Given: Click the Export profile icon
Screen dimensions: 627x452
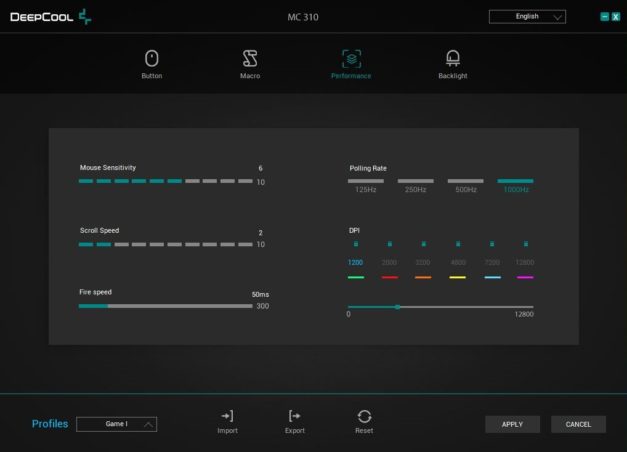Looking at the screenshot, I should tap(294, 416).
